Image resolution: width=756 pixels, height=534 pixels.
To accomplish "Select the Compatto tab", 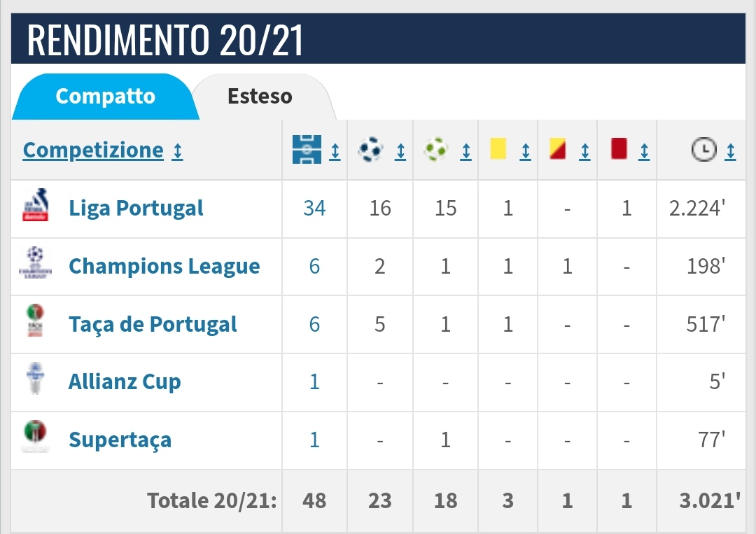I will (x=106, y=97).
